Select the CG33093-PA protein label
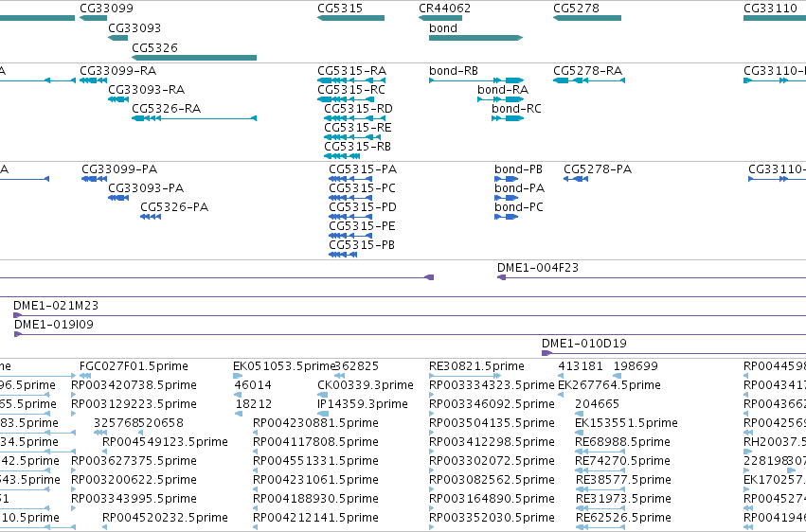The width and height of the screenshot is (806, 532). [146, 188]
